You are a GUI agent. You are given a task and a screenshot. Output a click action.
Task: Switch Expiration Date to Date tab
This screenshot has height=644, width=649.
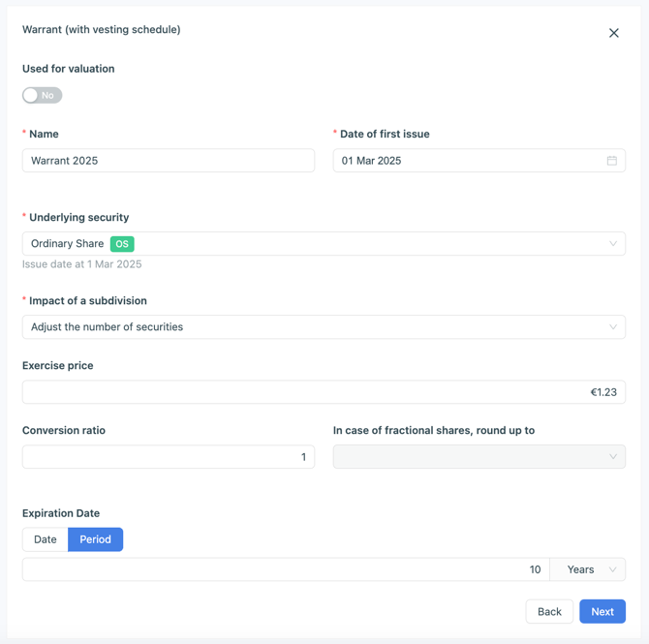tap(46, 539)
